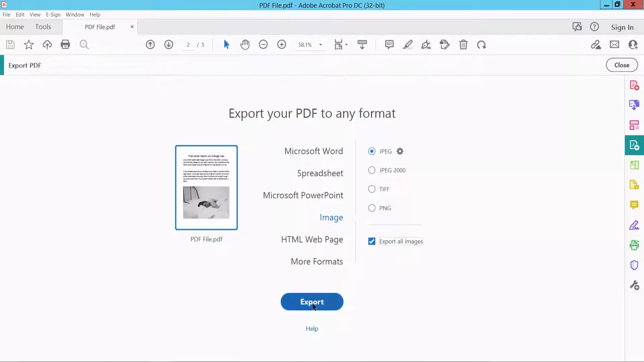Open the E-Sign menu
644x362 pixels.
pyautogui.click(x=53, y=14)
